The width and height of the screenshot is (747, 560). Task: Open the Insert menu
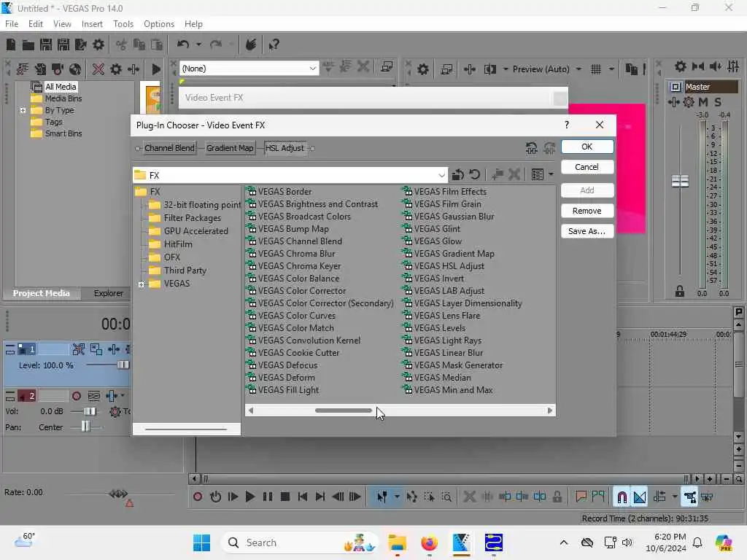tap(92, 24)
